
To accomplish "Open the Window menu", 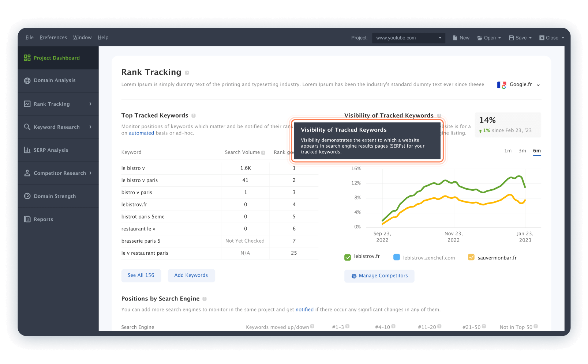I will [82, 37].
